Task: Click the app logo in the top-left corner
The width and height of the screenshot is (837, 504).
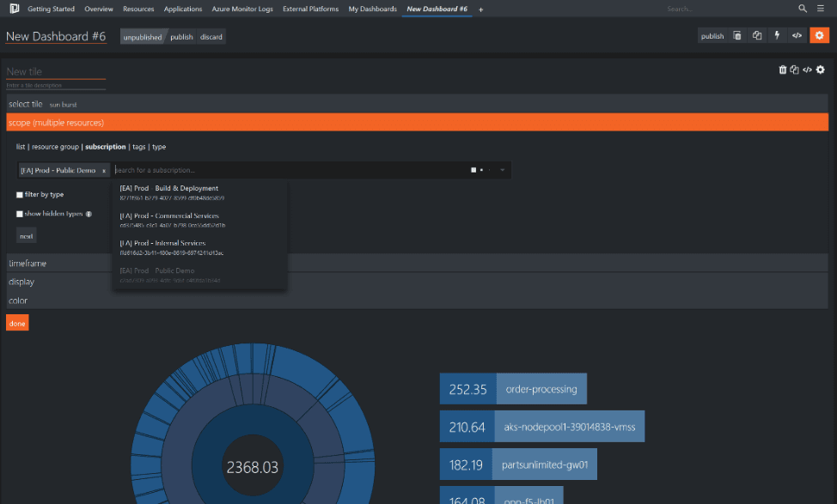Action: point(15,9)
